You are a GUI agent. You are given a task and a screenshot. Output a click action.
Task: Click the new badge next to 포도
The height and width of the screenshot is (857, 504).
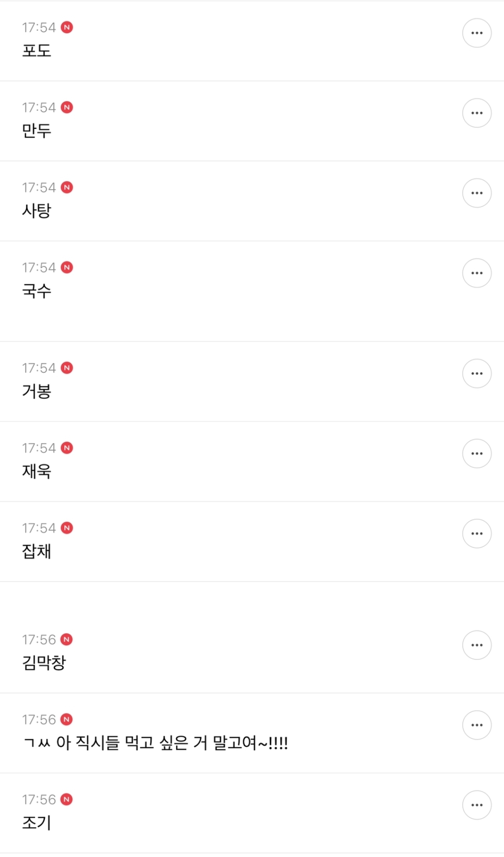(67, 28)
